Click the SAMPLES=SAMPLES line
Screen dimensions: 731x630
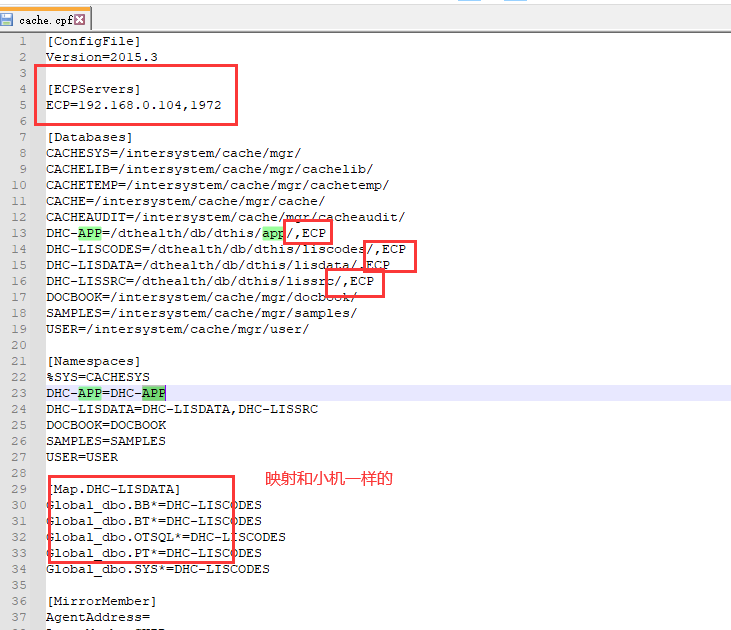[x=106, y=441]
